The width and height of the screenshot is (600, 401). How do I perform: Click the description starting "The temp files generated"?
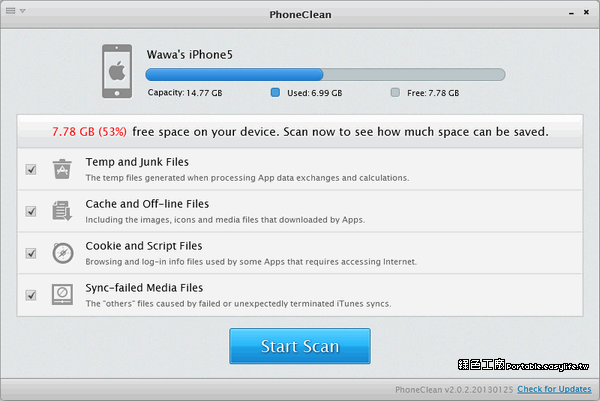(247, 178)
